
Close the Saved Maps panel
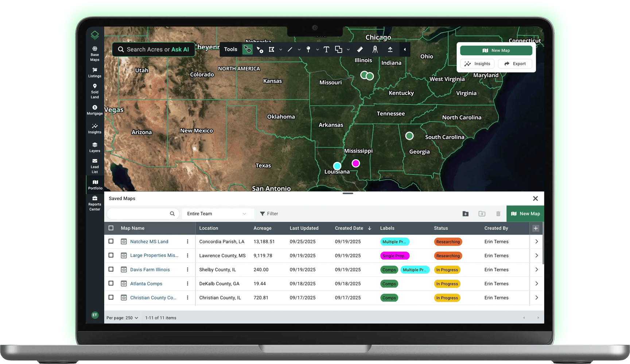pos(535,199)
